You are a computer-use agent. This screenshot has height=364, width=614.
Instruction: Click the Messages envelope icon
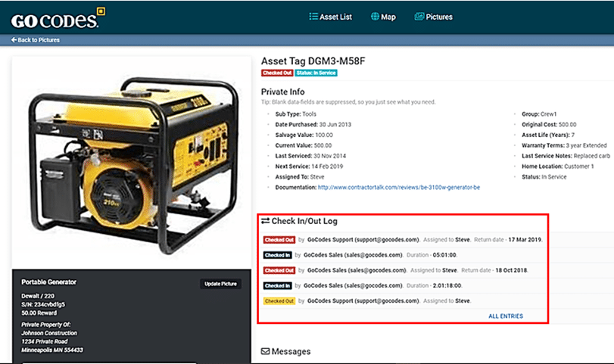click(265, 351)
